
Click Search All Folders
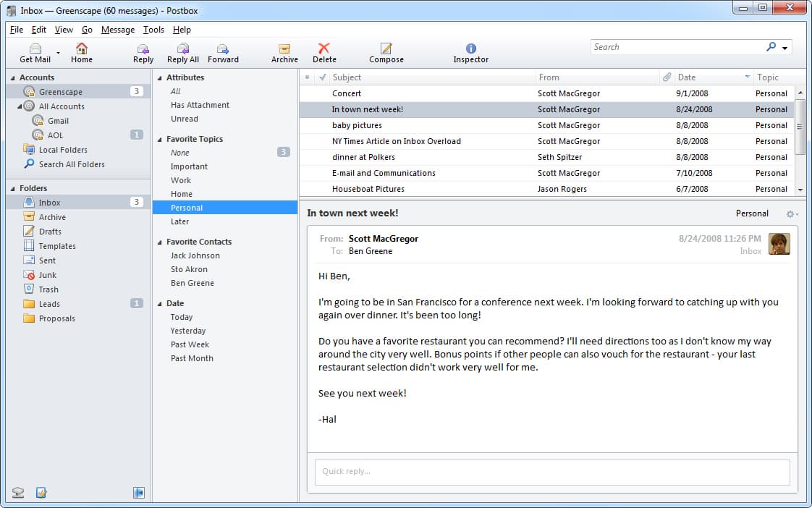click(77, 164)
